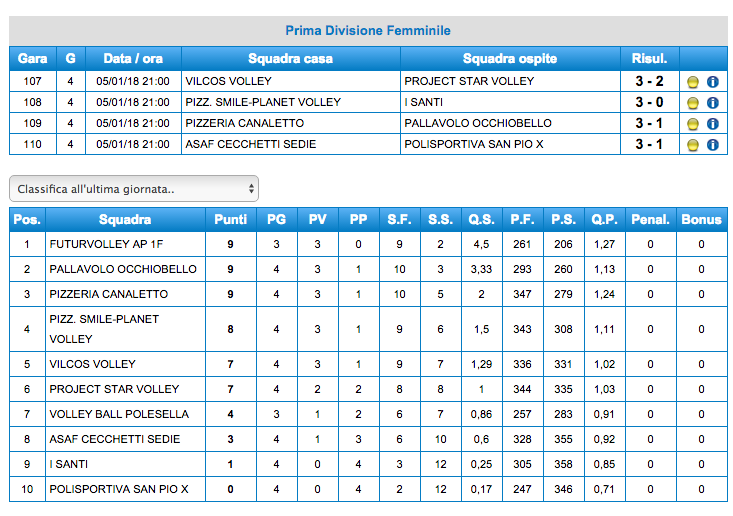Screen dimensions: 733x516
Task: Select PALLAVOLO OCCHIOBELLO in the standings
Action: pos(123,270)
